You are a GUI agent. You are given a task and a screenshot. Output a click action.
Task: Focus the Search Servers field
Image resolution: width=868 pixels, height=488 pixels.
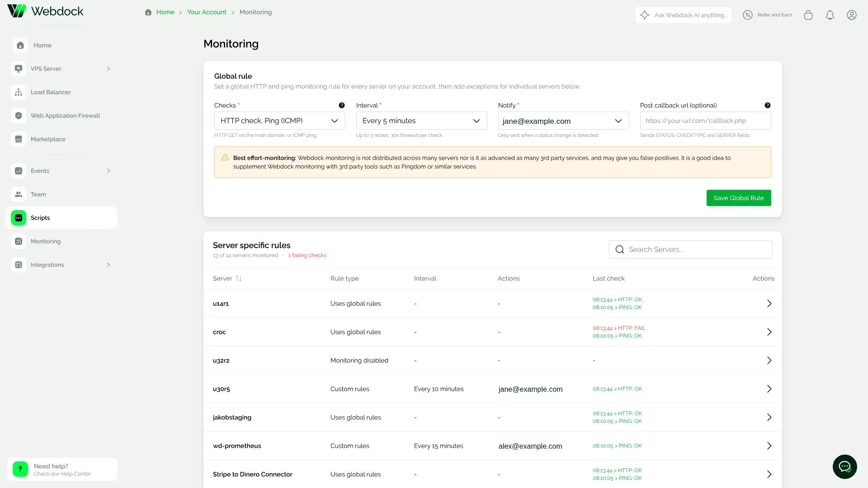[x=691, y=249]
